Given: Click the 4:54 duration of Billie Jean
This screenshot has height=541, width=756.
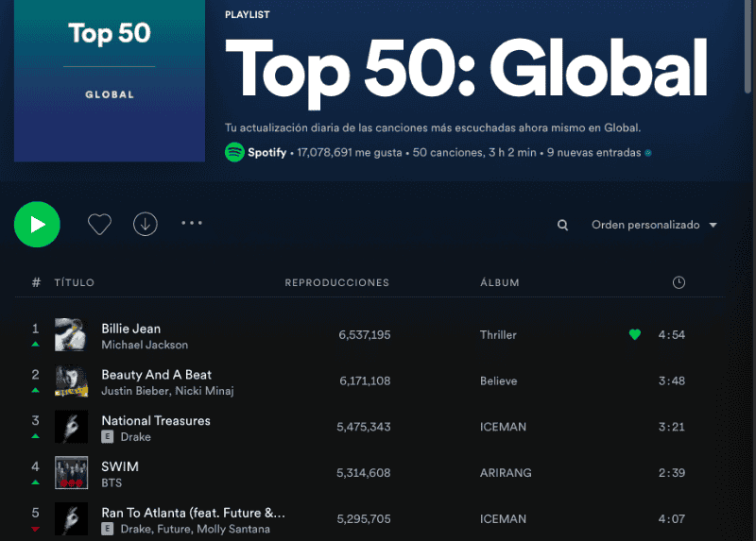Looking at the screenshot, I should coord(672,335).
